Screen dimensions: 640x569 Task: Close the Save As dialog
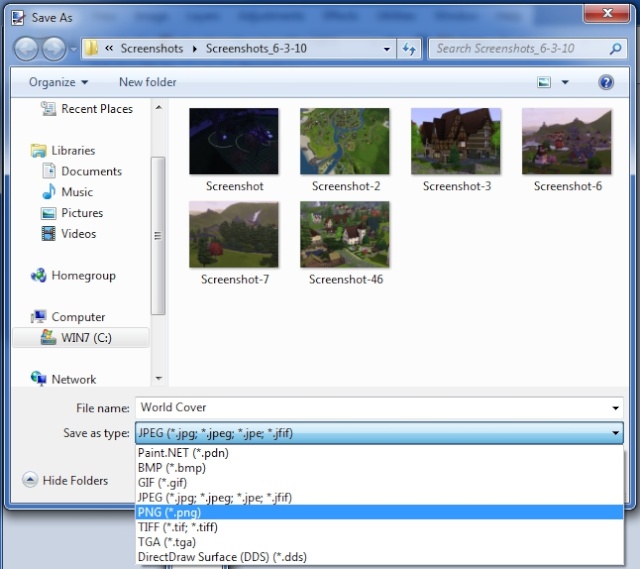607,13
